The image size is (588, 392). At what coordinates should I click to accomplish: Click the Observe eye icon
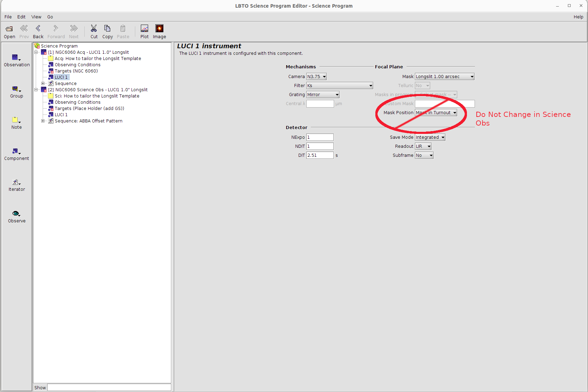tap(16, 214)
